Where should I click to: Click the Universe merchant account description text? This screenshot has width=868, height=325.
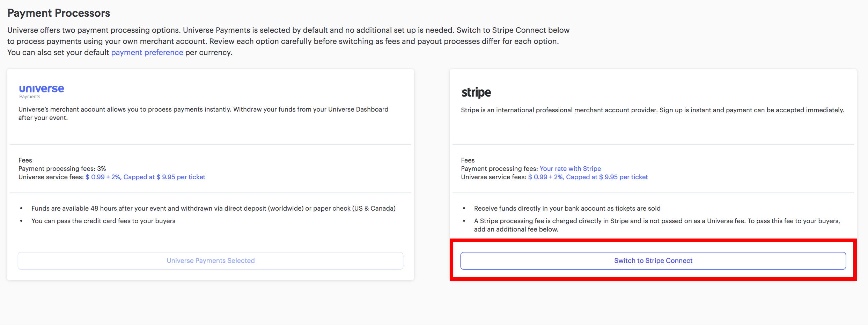point(203,113)
